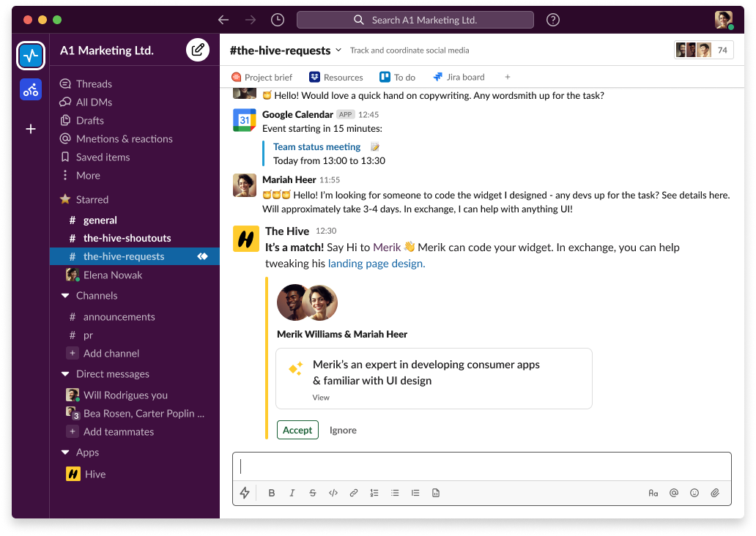This screenshot has width=756, height=536.
Task: Toggle italic formatting in composer
Action: (x=292, y=493)
